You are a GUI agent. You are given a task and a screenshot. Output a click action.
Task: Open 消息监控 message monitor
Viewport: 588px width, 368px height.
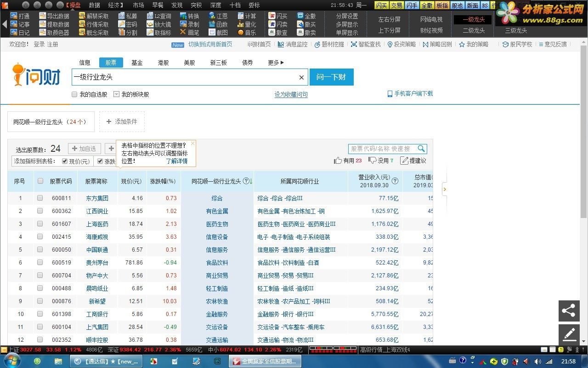coord(293,45)
